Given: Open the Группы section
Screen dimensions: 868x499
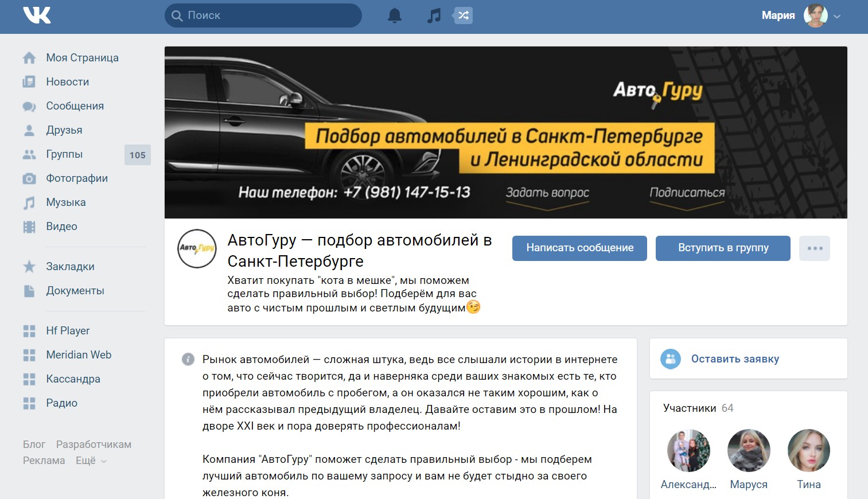Looking at the screenshot, I should pyautogui.click(x=64, y=154).
